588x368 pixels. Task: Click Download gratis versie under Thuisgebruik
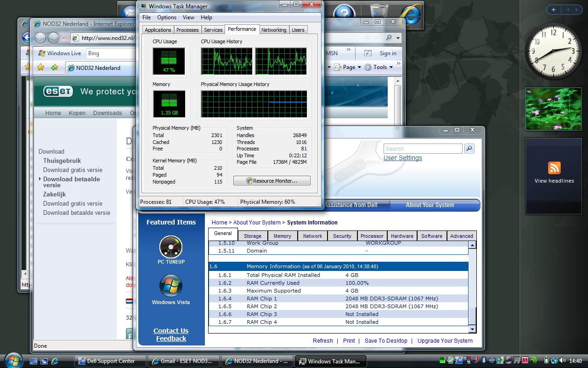(73, 170)
